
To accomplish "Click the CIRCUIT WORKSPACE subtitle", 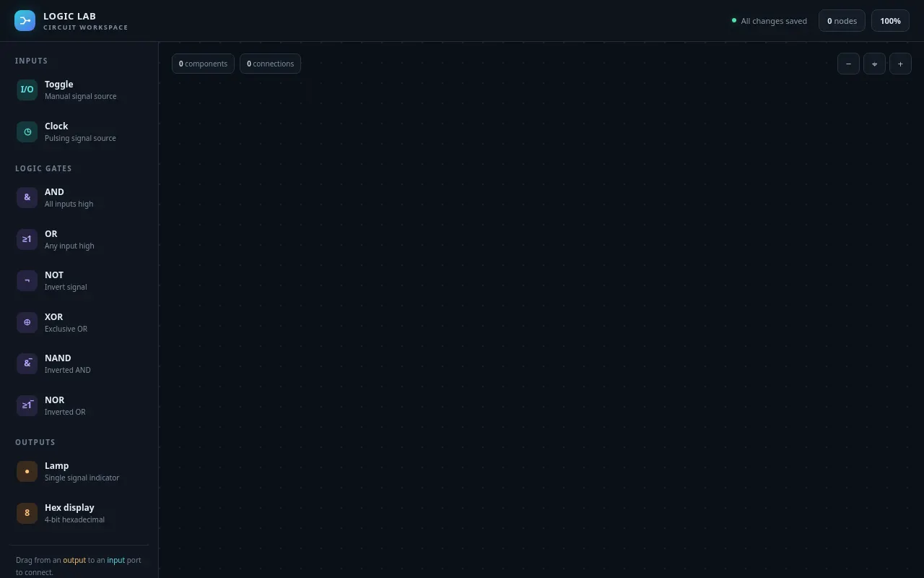I will click(86, 27).
